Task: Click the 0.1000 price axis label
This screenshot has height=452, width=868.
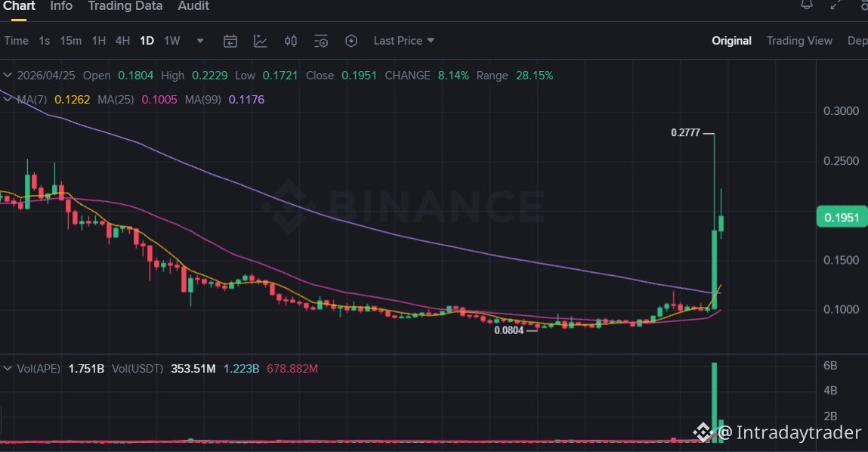Action: (841, 310)
